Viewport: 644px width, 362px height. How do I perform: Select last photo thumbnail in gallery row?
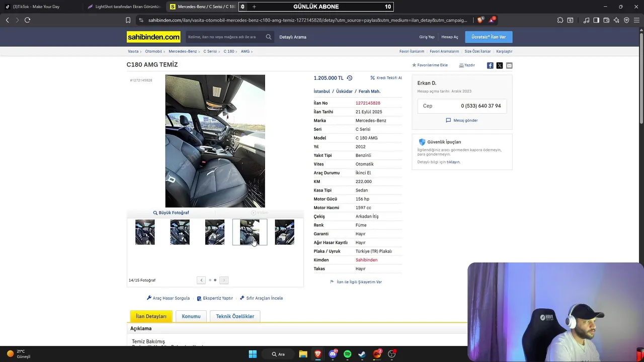(284, 232)
